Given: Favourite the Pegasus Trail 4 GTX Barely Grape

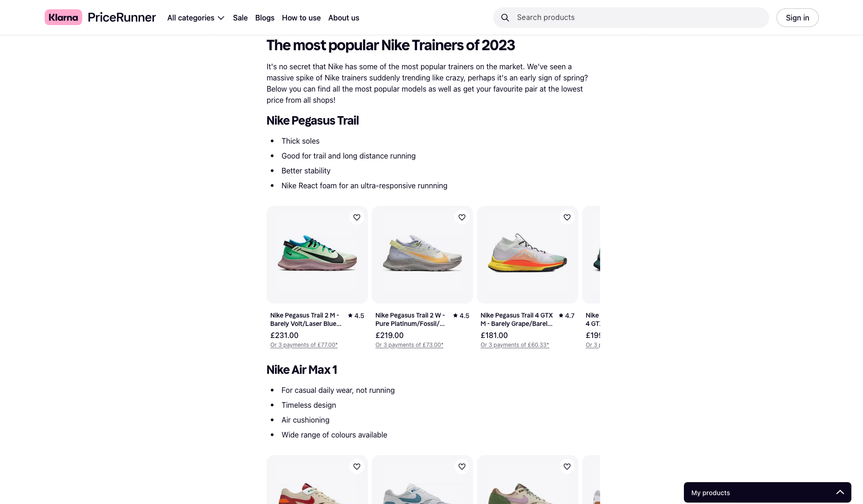Looking at the screenshot, I should (x=567, y=218).
